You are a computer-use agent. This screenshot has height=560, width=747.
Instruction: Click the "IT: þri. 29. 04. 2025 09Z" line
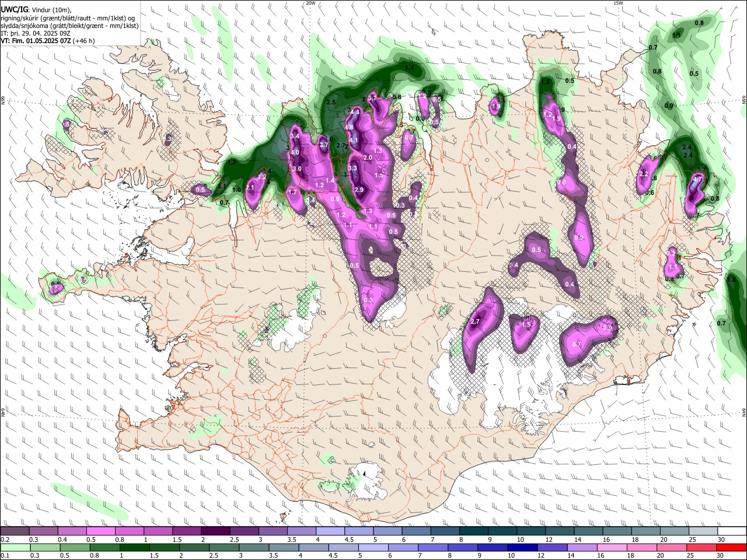pos(36,33)
